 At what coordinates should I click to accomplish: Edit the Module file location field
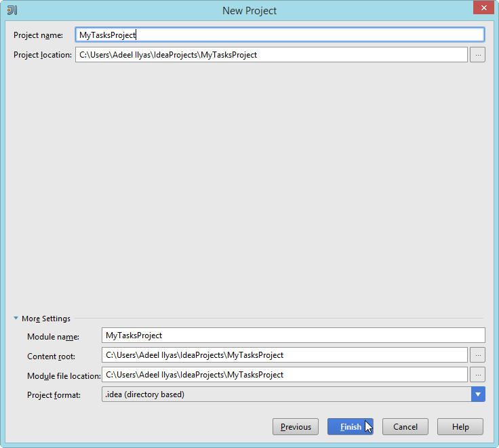[x=284, y=374]
